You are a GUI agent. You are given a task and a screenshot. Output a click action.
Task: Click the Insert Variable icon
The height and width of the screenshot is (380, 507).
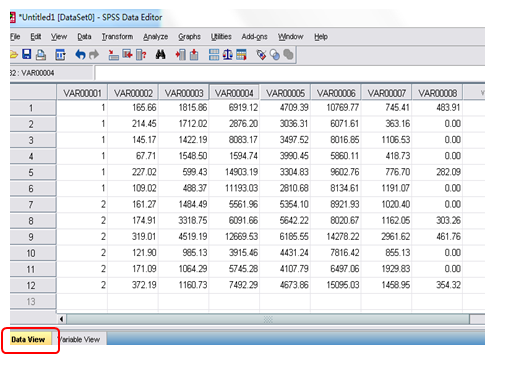pos(194,54)
